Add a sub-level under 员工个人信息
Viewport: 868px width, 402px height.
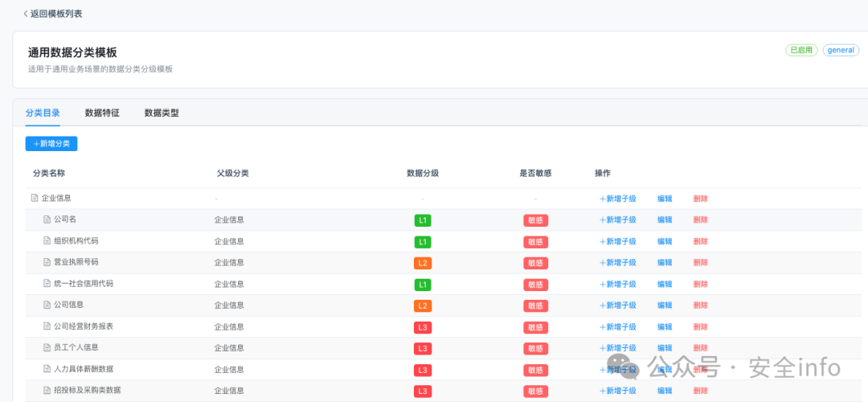point(618,348)
